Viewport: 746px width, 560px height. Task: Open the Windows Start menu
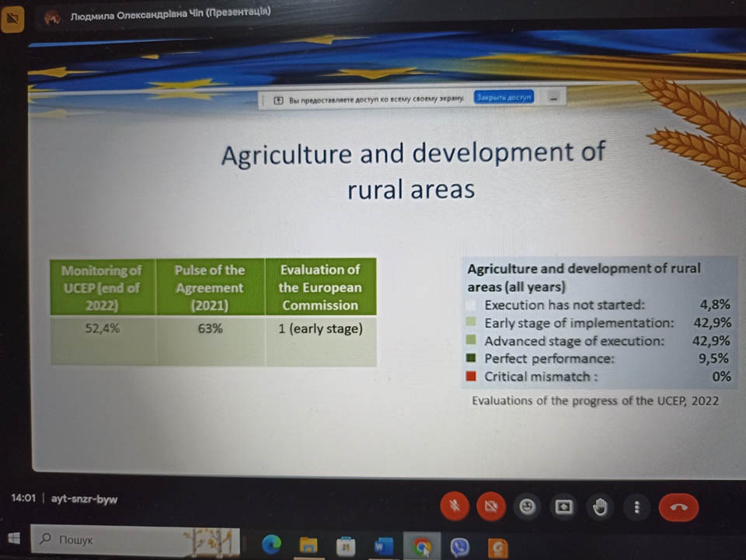coord(14,538)
